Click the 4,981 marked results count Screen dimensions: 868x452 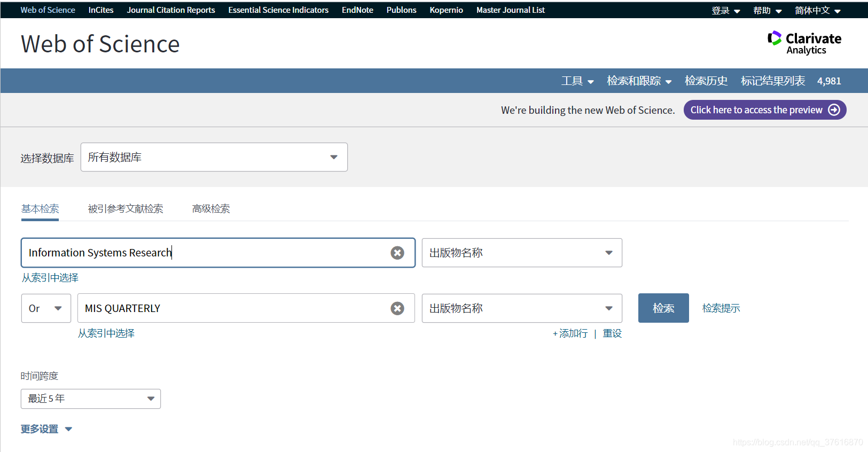pos(829,81)
